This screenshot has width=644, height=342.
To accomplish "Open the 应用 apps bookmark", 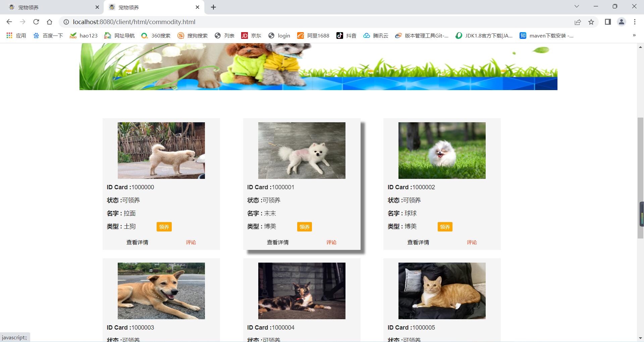I will (16, 36).
